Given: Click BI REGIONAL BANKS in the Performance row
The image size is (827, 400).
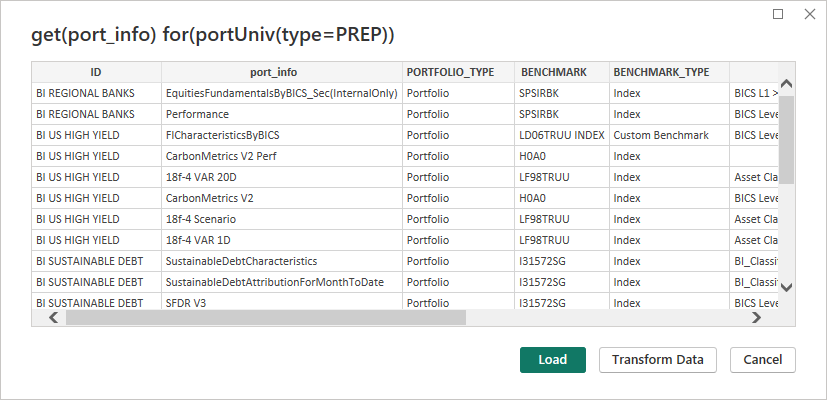Looking at the screenshot, I should [97, 114].
